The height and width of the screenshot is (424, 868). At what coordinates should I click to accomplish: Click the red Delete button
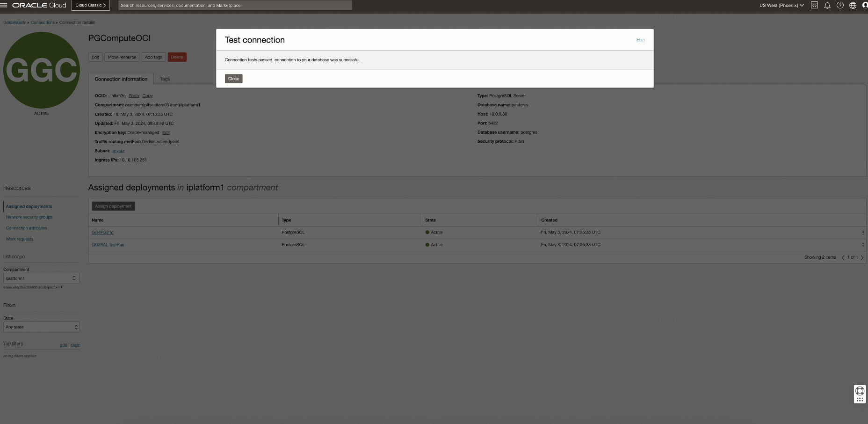tap(177, 57)
